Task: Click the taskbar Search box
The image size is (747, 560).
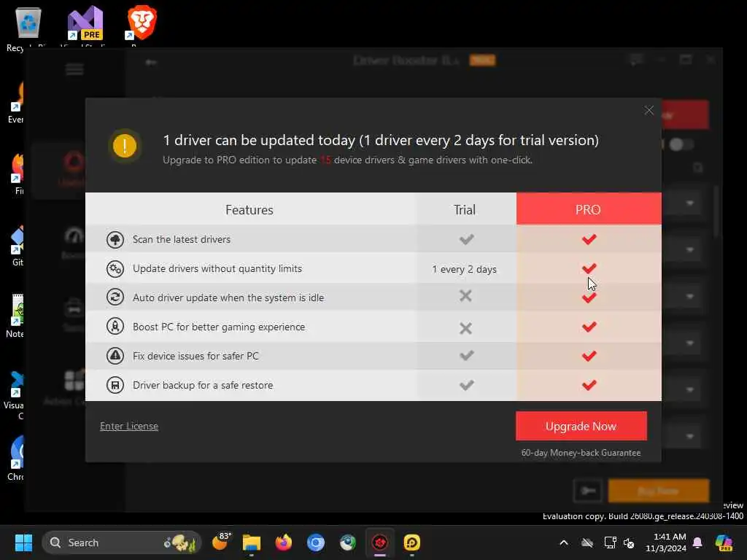Action: coord(122,542)
